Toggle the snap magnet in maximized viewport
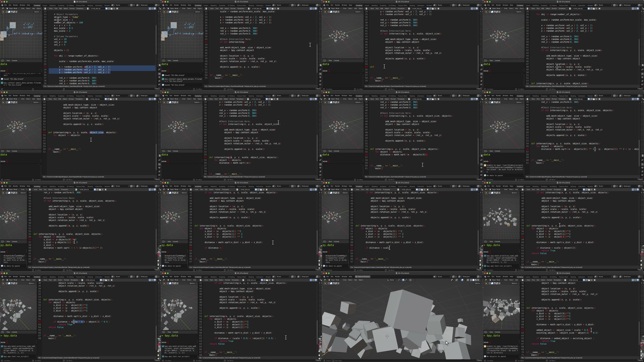The height and width of the screenshot is (362, 644). [x=403, y=280]
